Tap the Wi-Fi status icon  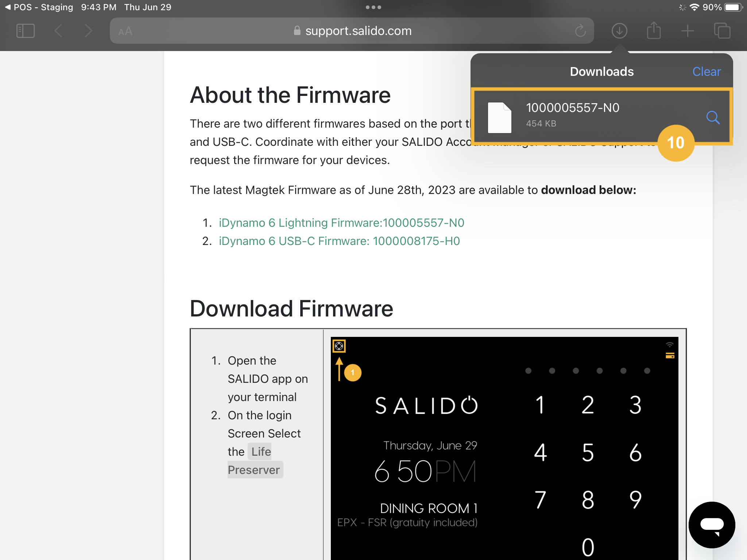click(694, 7)
